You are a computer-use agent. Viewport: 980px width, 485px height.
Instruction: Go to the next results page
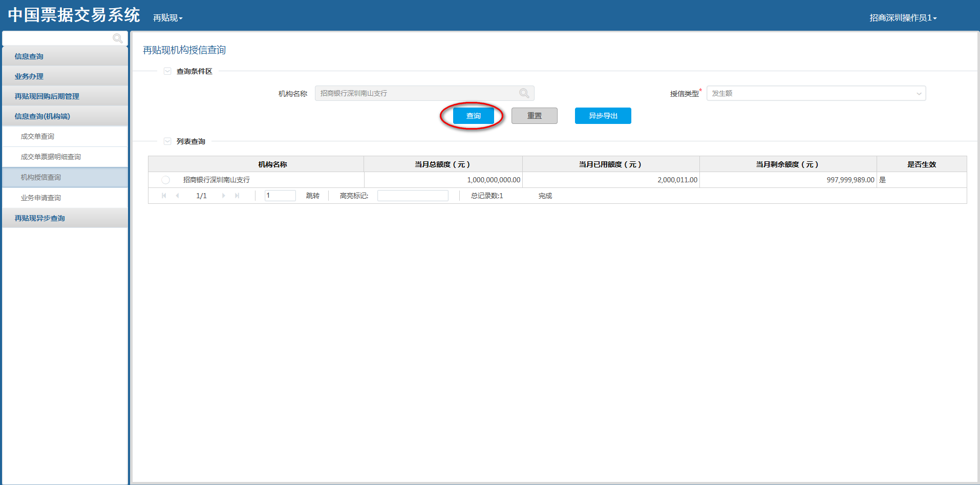224,196
